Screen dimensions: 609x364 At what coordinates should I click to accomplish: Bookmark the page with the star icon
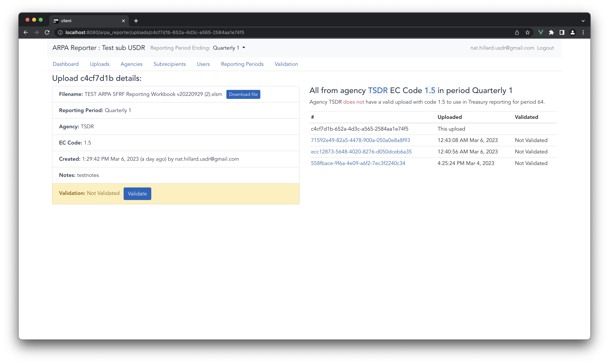[x=527, y=32]
